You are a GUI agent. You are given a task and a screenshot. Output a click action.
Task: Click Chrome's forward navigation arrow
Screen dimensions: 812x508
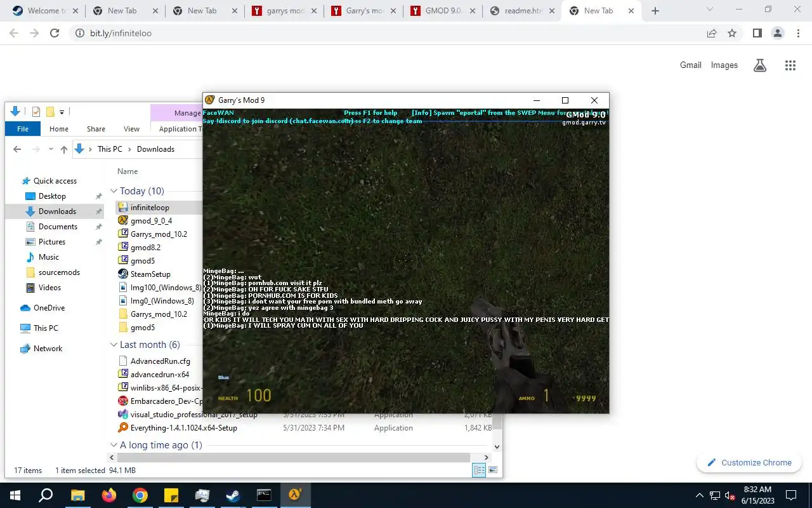(34, 33)
